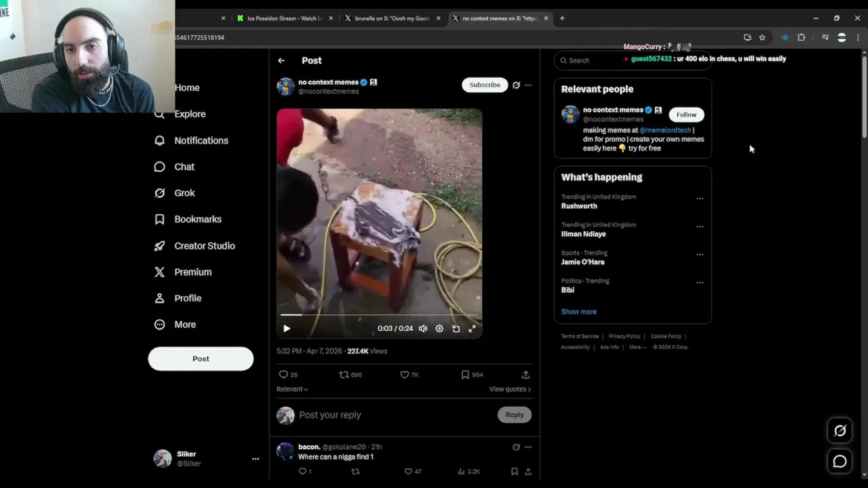Switch to brunella on X tab

[393, 18]
